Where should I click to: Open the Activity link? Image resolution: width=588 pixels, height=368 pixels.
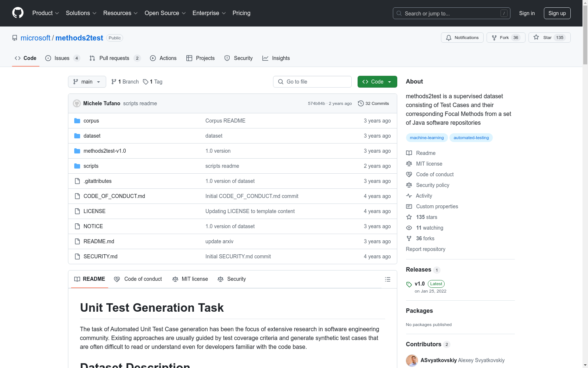click(419, 196)
